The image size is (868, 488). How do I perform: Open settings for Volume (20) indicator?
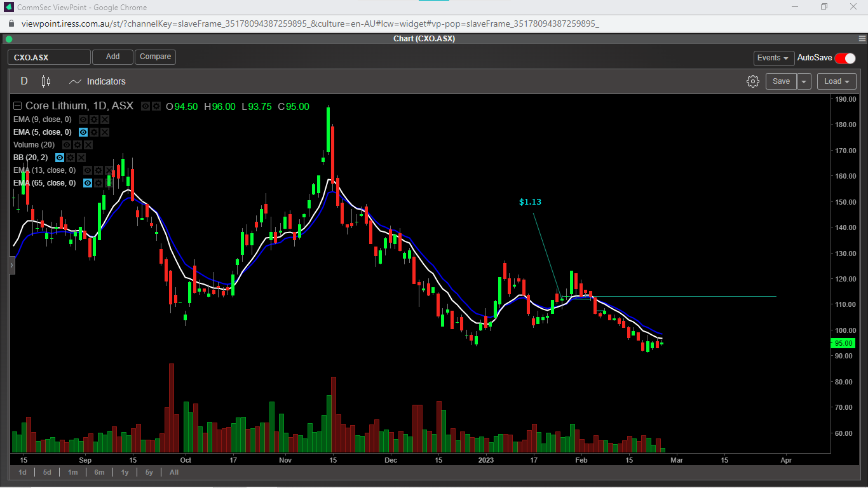(78, 145)
